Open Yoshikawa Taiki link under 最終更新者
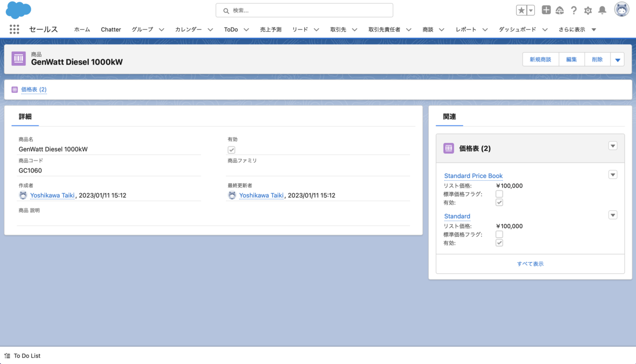 [261, 196]
